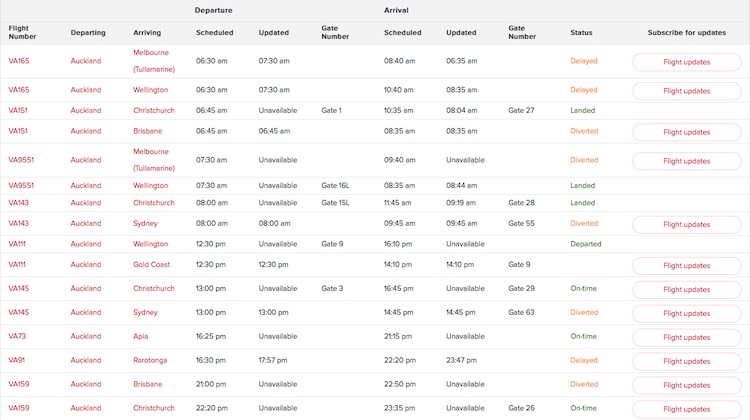Click Flight updates for VA165 to Melbourne

[686, 62]
